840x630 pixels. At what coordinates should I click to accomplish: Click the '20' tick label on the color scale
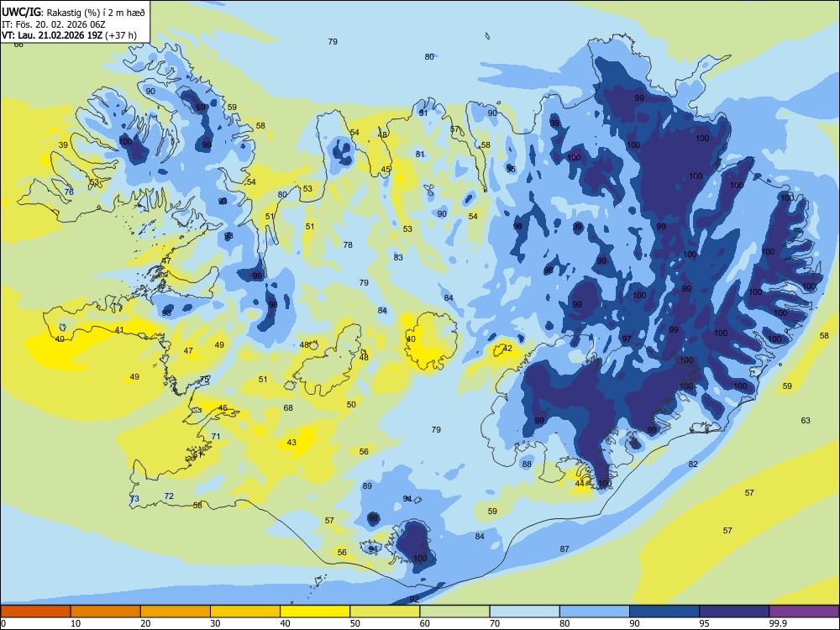145,623
